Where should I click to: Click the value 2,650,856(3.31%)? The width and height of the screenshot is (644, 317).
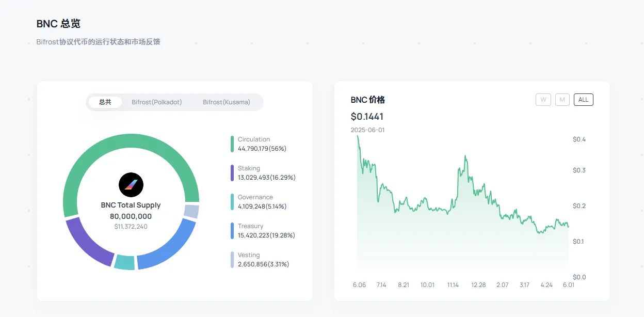point(264,264)
